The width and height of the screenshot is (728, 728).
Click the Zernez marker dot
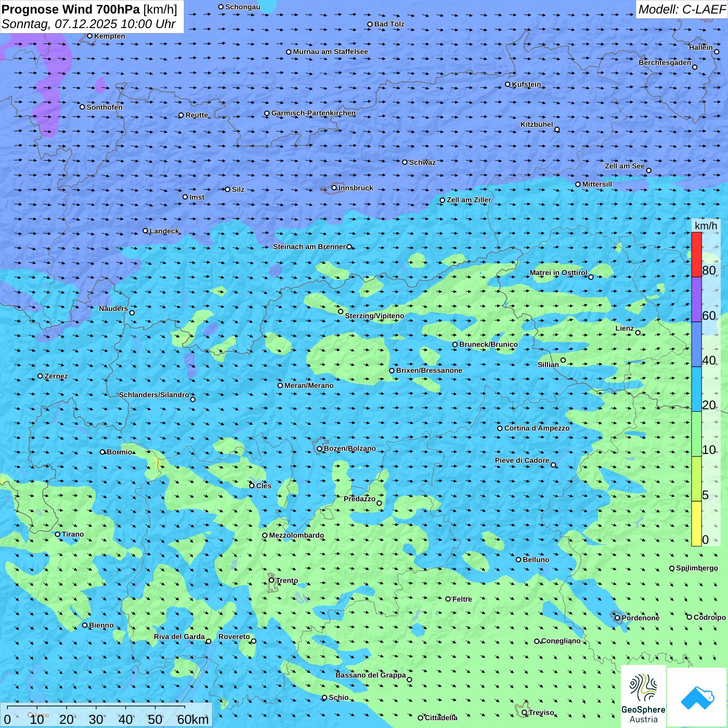pos(40,376)
